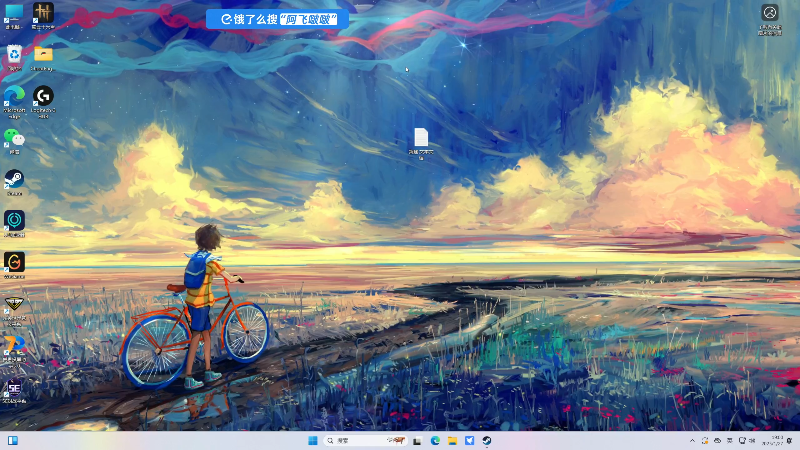Click the Ele.me search banner
The width and height of the screenshot is (800, 450).
[x=278, y=19]
